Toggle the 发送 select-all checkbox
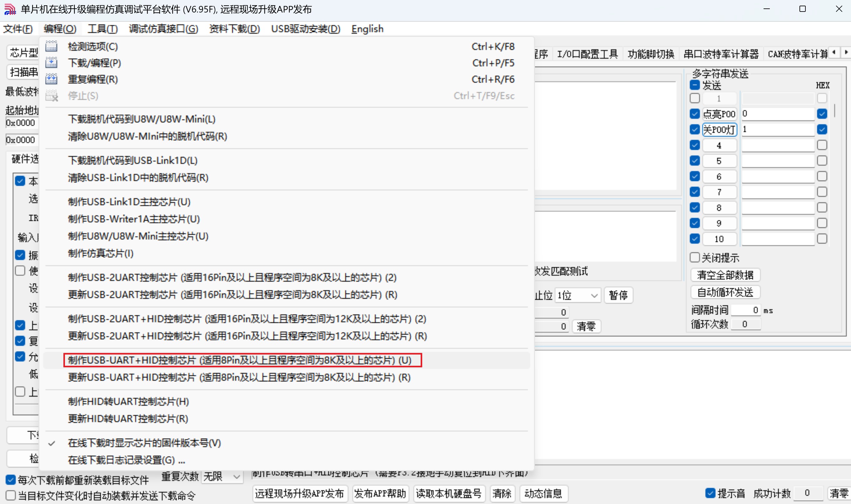This screenshot has width=851, height=504. [695, 85]
